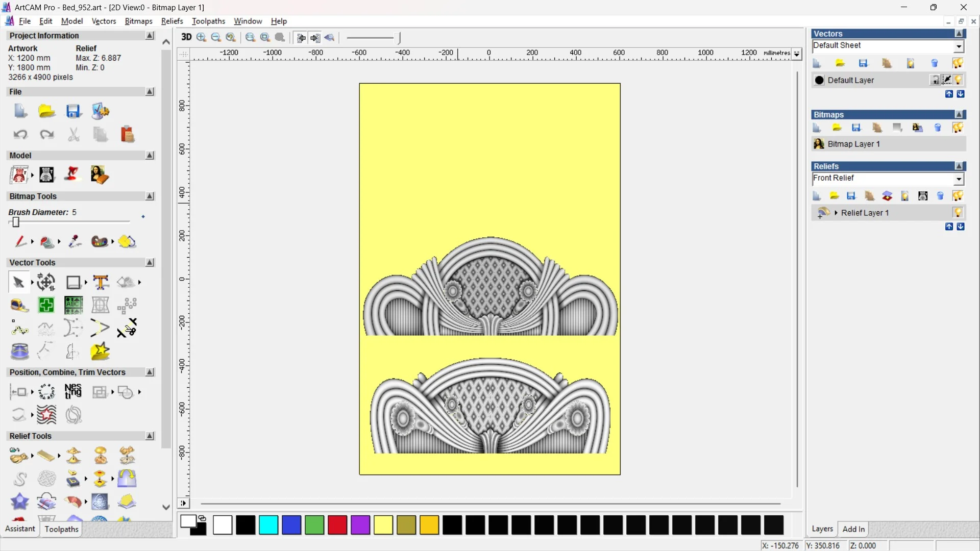Click the Add In tab button
Viewport: 980px width, 551px height.
point(853,529)
